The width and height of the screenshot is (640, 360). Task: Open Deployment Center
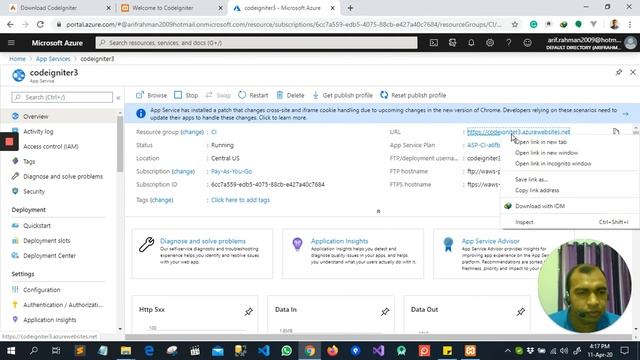tap(49, 256)
